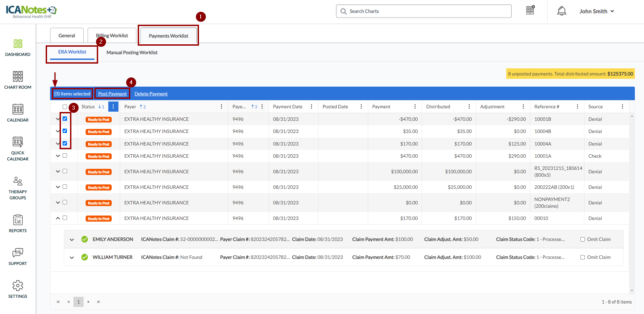Click the Delete Payment link

(151, 94)
